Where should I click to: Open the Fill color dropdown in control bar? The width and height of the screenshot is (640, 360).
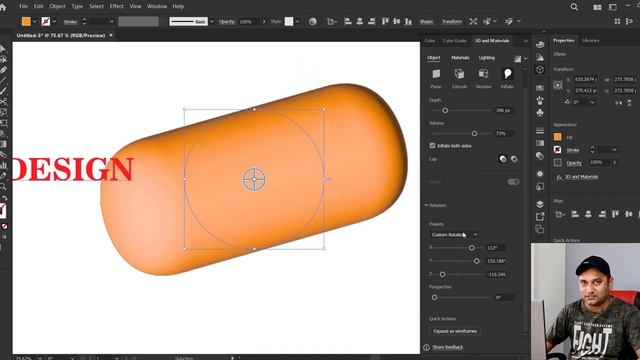35,21
